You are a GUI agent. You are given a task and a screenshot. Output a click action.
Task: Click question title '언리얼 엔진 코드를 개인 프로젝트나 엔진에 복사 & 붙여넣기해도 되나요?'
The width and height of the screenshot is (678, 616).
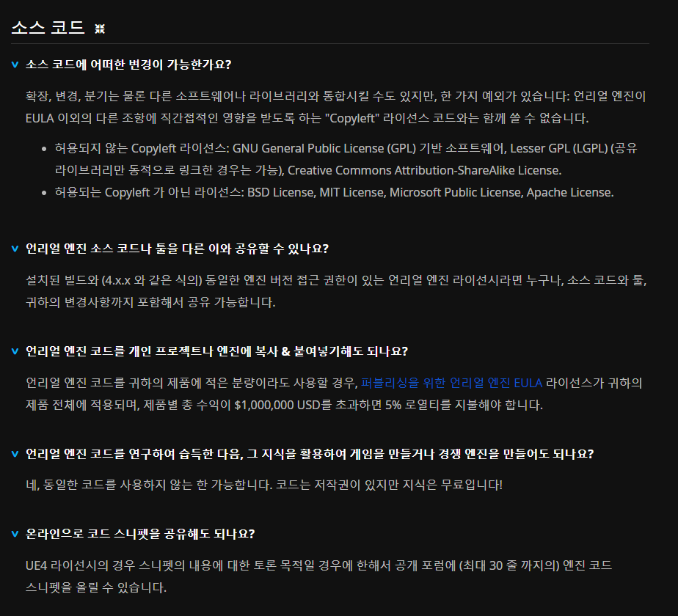tap(216, 351)
